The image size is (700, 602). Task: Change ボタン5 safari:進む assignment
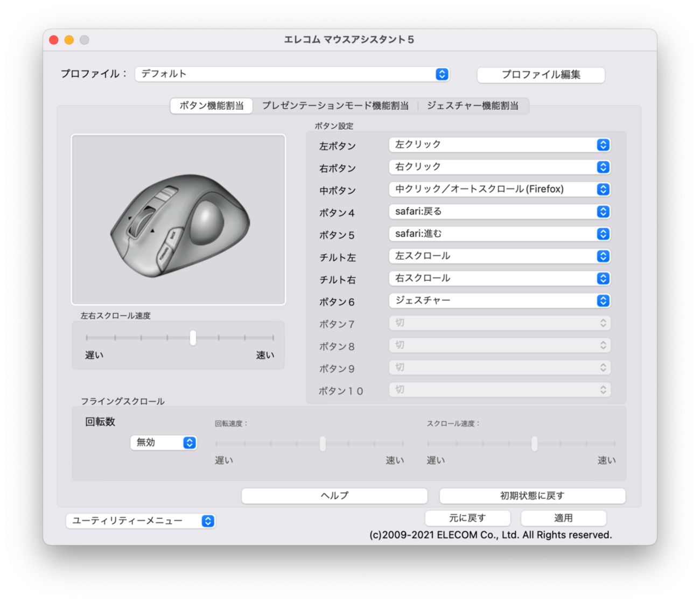click(499, 234)
